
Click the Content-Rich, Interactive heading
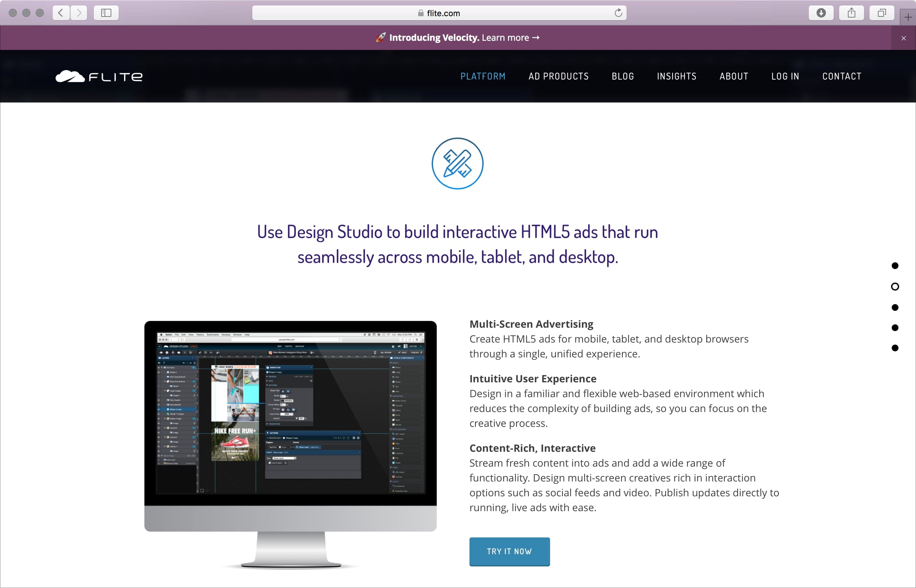532,448
